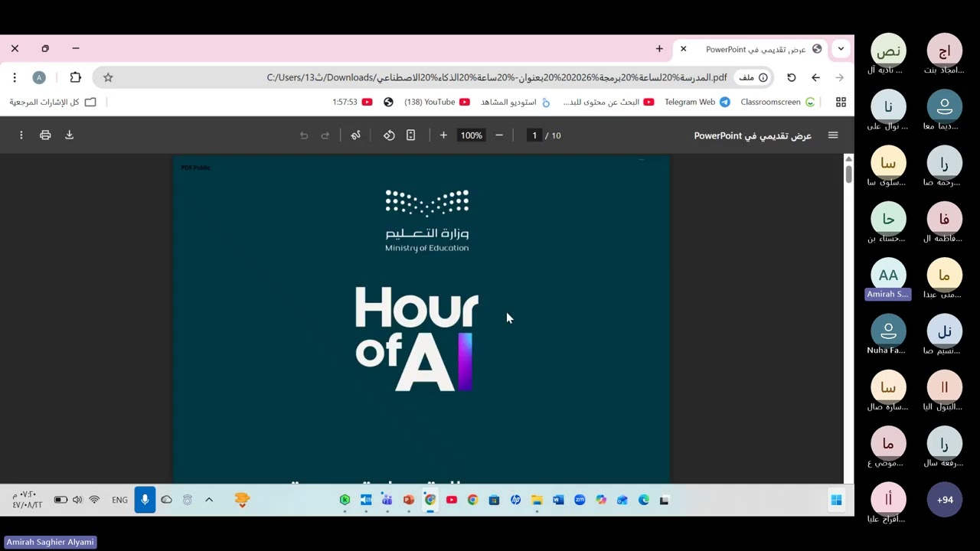Open Copilot from the taskbar
Image resolution: width=980 pixels, height=551 pixels.
[x=601, y=500]
